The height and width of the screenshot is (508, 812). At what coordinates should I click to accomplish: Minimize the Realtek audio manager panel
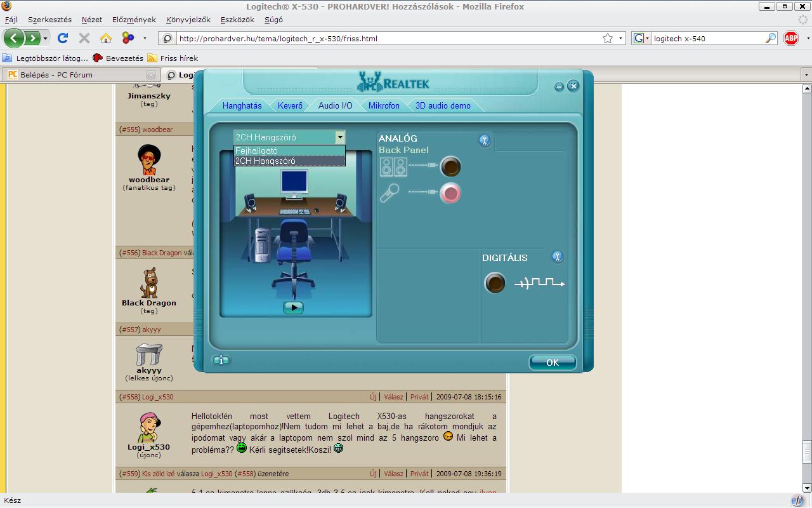pyautogui.click(x=559, y=87)
